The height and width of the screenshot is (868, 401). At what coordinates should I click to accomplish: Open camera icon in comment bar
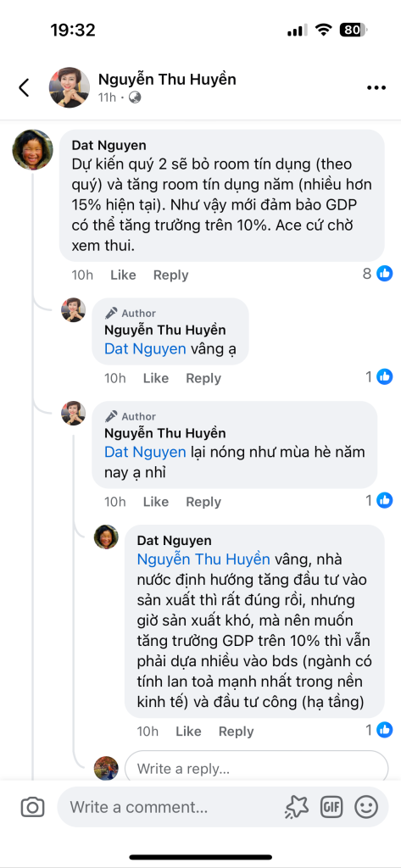coord(33,807)
